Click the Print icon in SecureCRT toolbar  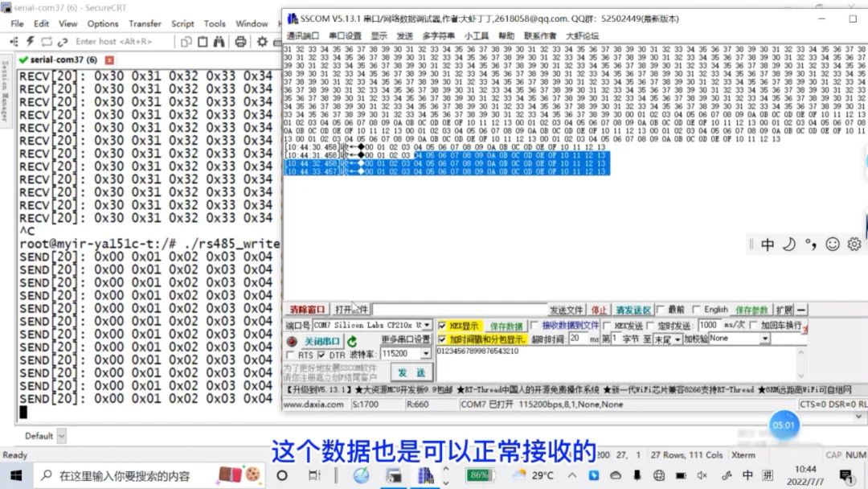click(241, 42)
